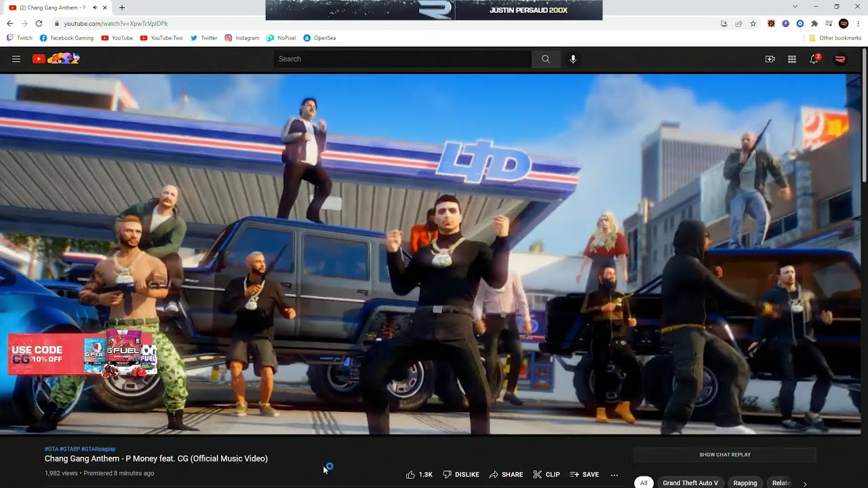
Task: Start voice search with the microphone
Action: coord(573,59)
